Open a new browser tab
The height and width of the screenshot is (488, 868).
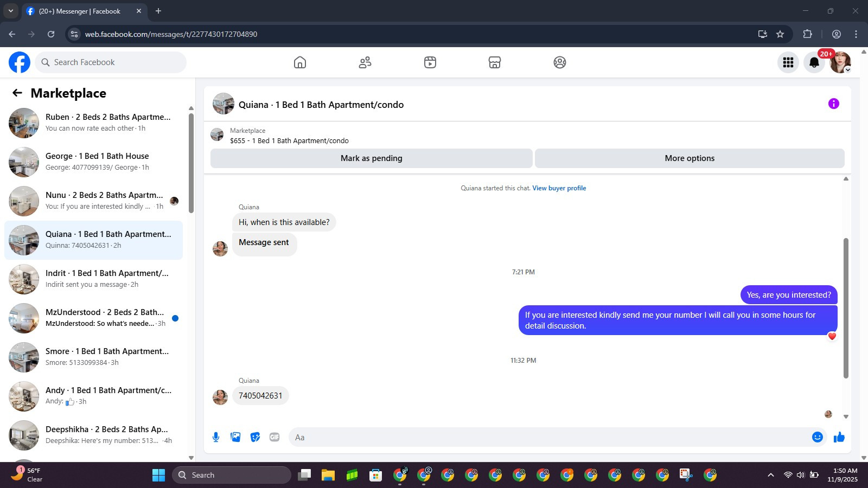point(158,11)
